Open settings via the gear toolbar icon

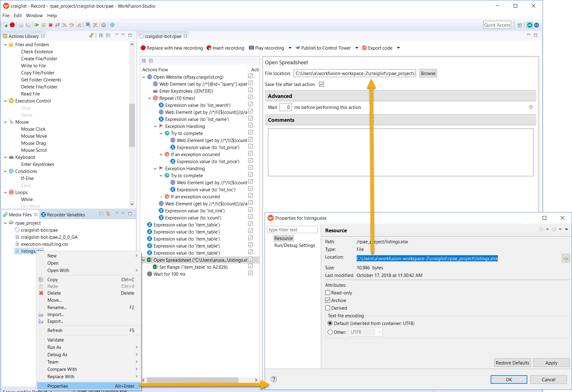[104, 25]
